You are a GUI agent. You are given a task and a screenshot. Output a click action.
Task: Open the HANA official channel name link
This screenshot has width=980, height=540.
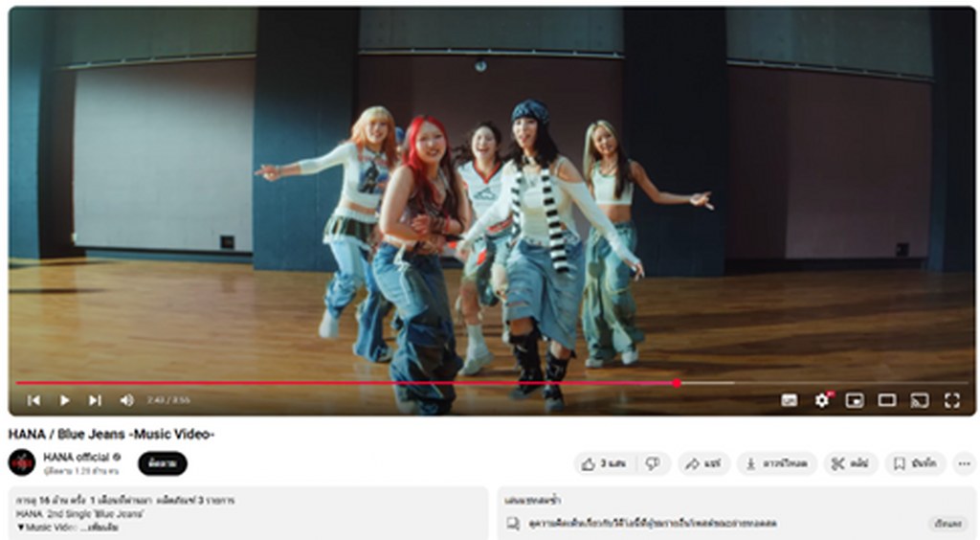(x=77, y=457)
